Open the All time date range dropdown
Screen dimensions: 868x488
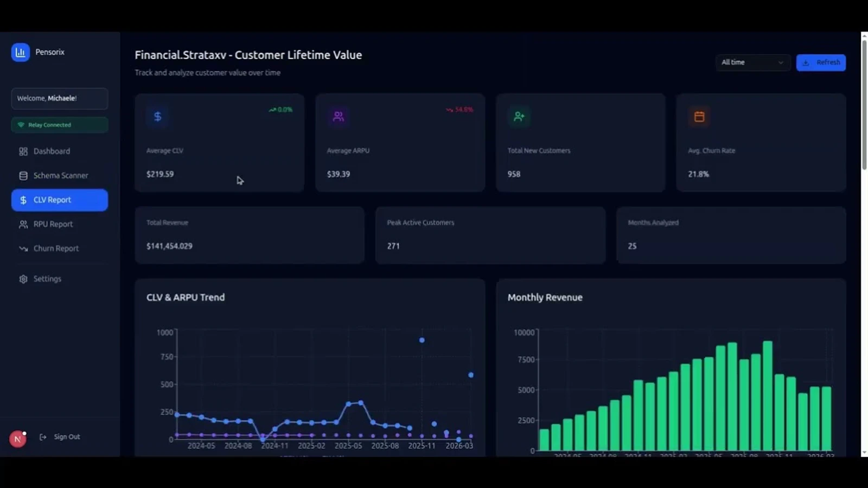752,62
